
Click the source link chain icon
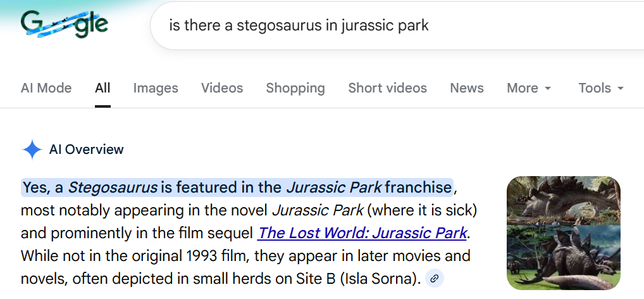click(435, 278)
